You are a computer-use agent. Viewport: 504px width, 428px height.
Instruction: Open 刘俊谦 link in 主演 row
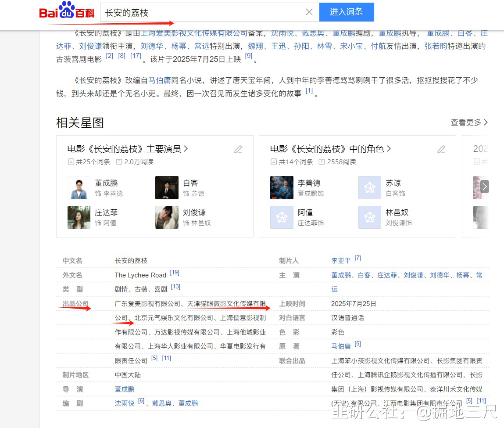(413, 275)
